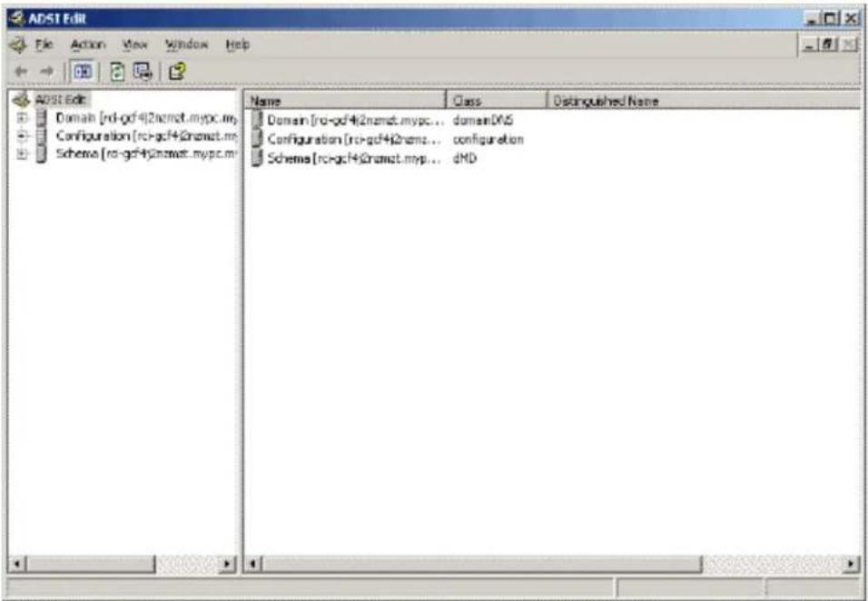Maximize the ADSI Edit window
Image resolution: width=868 pixels, height=601 pixels.
click(x=831, y=19)
